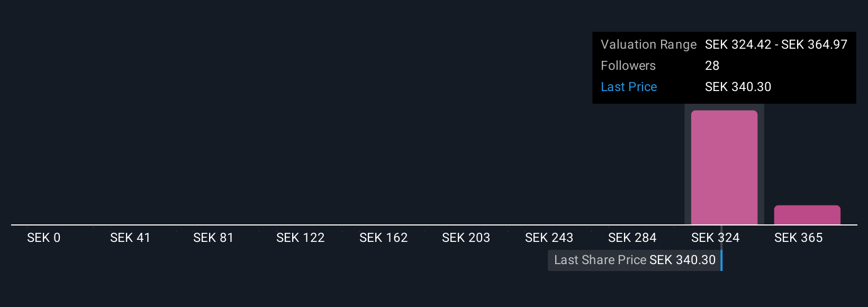868x307 pixels.
Task: Select the blue last share price marker line
Action: tap(721, 260)
